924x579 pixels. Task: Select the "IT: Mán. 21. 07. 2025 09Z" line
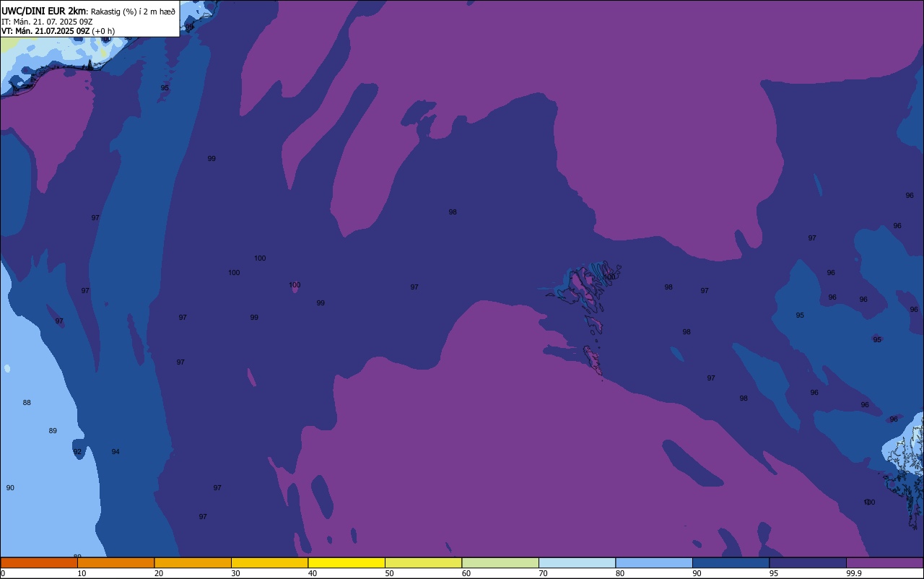(x=45, y=21)
